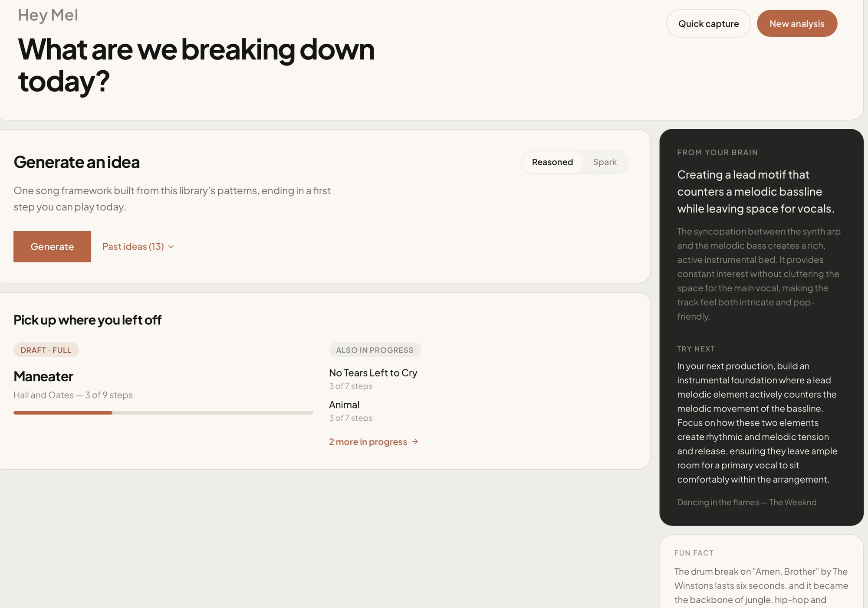This screenshot has width=868, height=608.
Task: Click the Fun Fact card text
Action: [761, 586]
